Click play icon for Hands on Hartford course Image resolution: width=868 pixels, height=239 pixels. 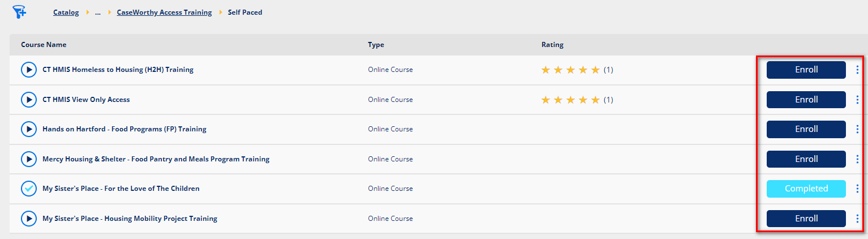(x=28, y=129)
